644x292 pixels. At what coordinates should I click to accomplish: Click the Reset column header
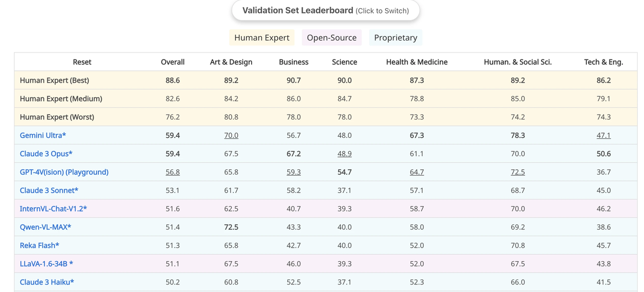point(82,62)
